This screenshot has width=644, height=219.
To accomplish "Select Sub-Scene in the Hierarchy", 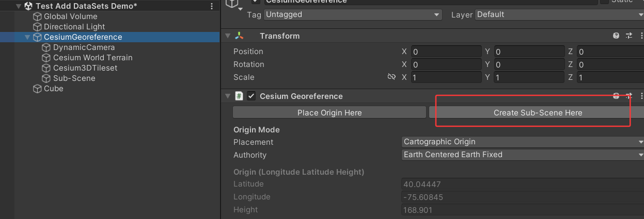I will pyautogui.click(x=74, y=78).
